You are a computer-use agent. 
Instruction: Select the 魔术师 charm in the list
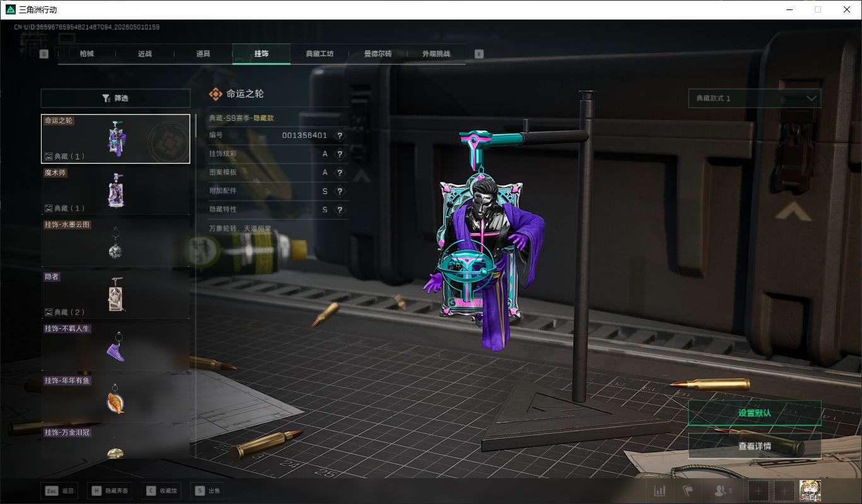click(x=115, y=190)
